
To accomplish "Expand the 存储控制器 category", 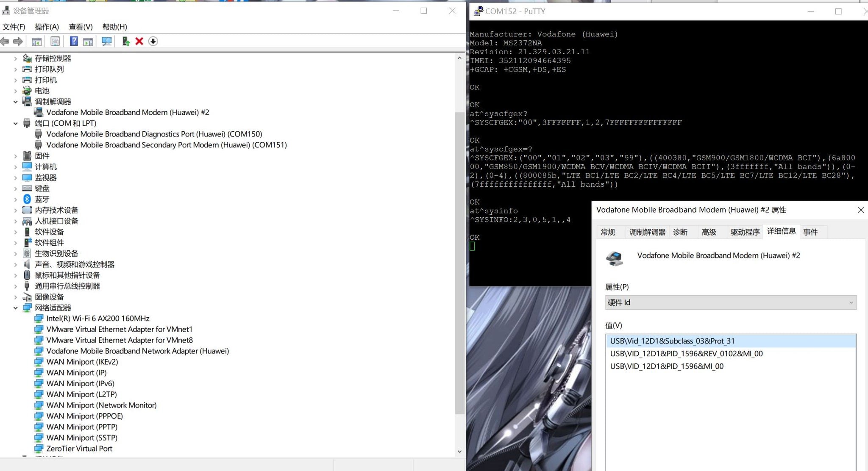I will click(x=16, y=58).
